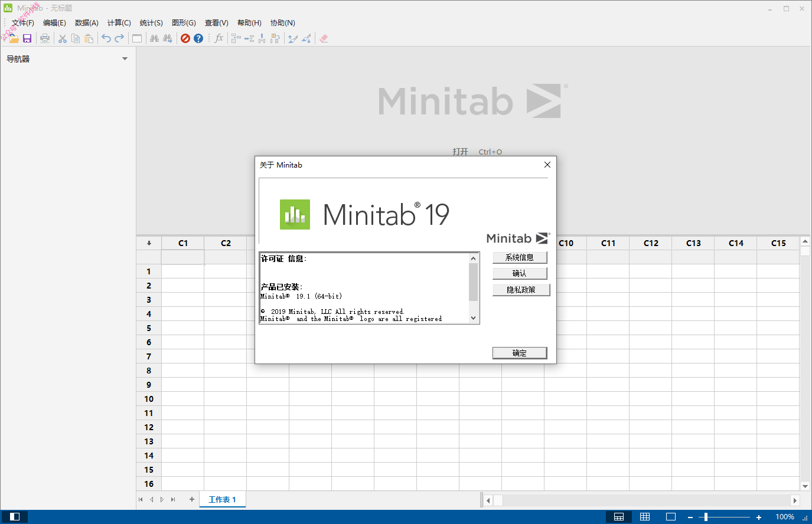Click the zoom slider handle
This screenshot has width=812, height=524.
click(706, 517)
